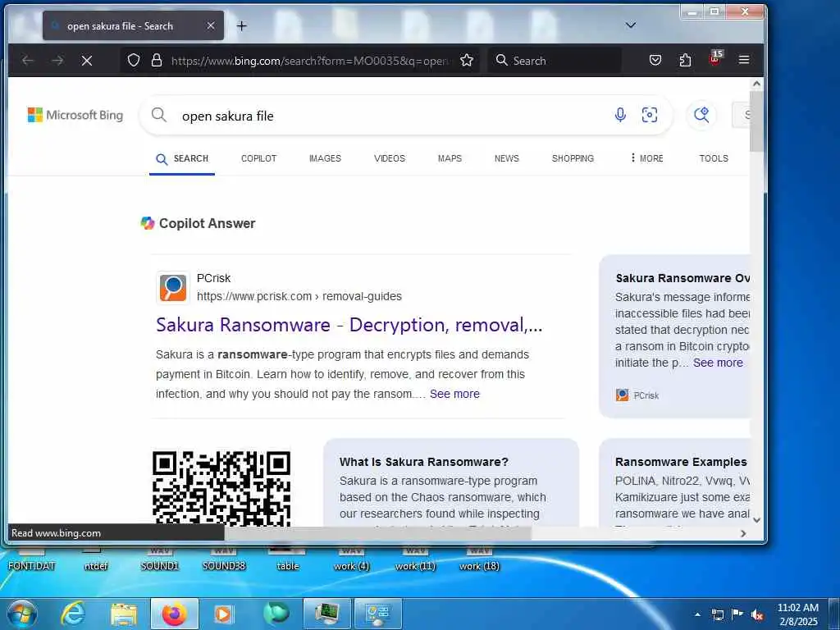Click the PCrisk site logo icon

click(172, 288)
